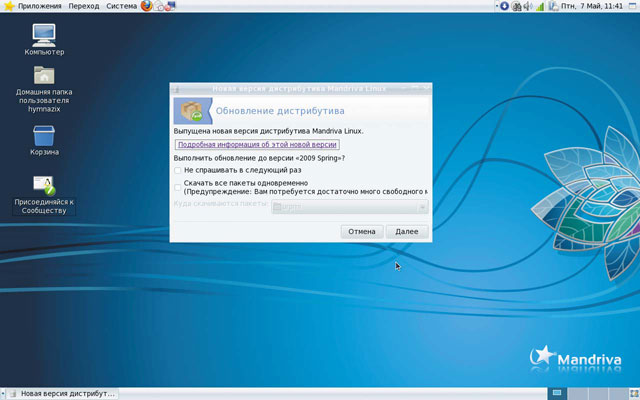Select 'Новая версия дистрибут…' taskbar entry
The image size is (640, 400).
(x=64, y=393)
